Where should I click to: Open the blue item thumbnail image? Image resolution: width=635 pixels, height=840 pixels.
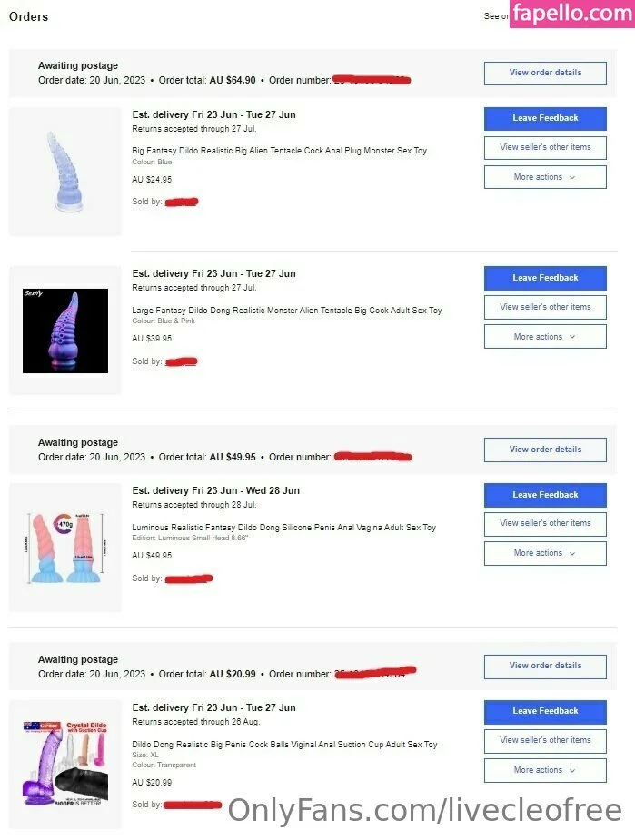pos(65,172)
